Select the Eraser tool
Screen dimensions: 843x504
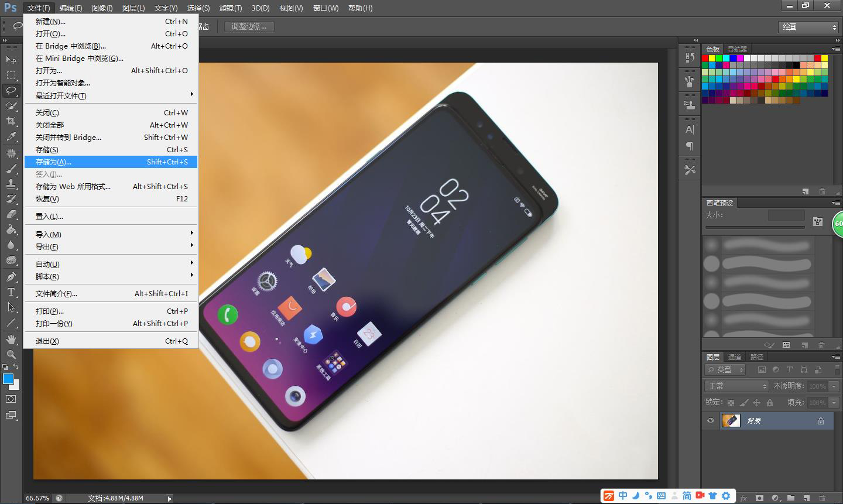tap(11, 214)
